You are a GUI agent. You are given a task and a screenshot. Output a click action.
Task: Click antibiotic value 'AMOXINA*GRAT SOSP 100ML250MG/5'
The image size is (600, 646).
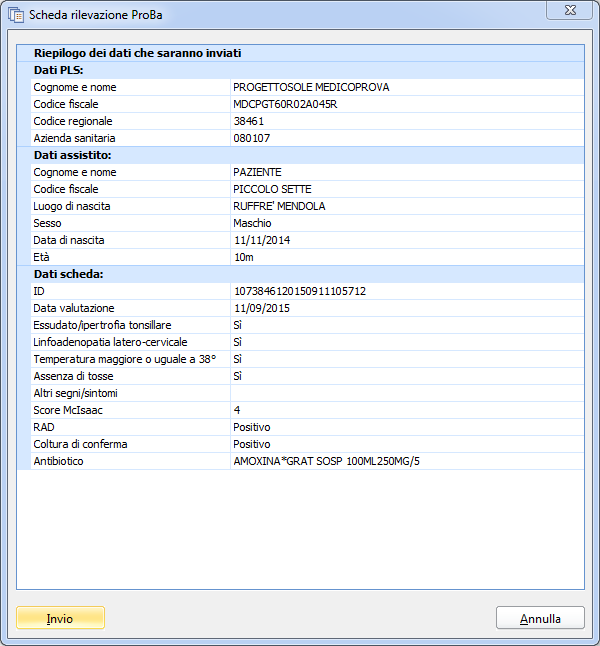tap(326, 461)
